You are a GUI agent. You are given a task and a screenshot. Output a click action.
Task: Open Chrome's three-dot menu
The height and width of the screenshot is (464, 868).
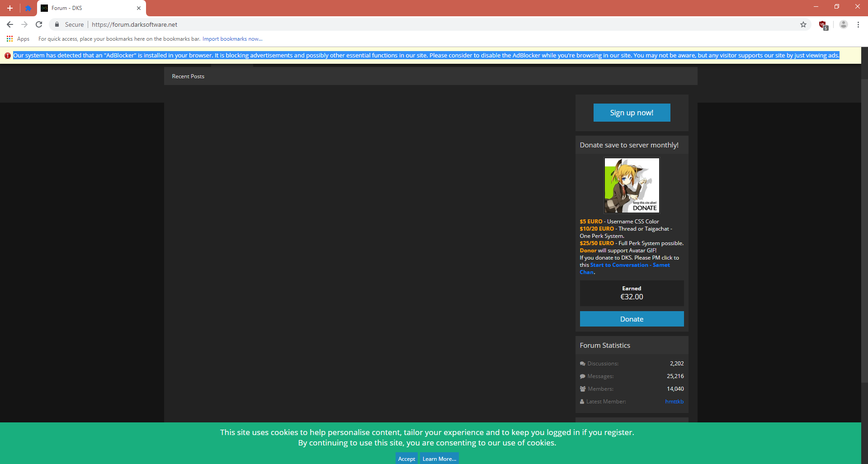[x=858, y=24]
